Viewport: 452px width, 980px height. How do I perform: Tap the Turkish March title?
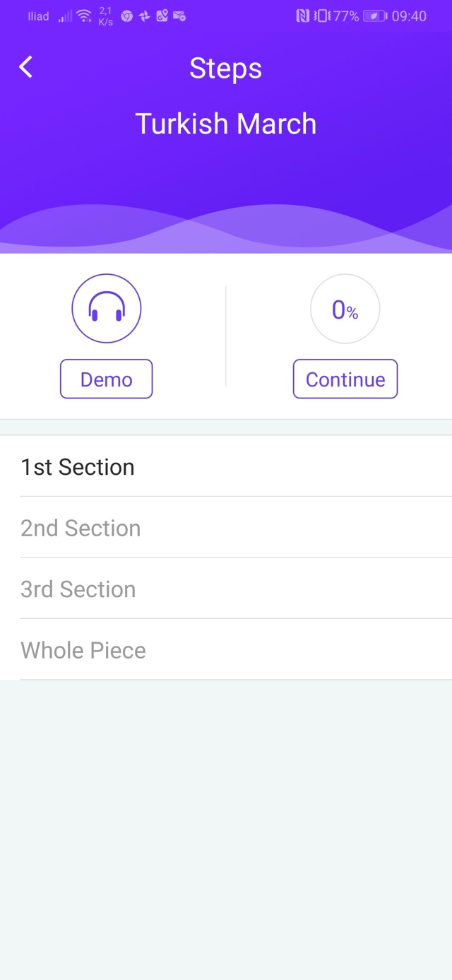(x=226, y=124)
